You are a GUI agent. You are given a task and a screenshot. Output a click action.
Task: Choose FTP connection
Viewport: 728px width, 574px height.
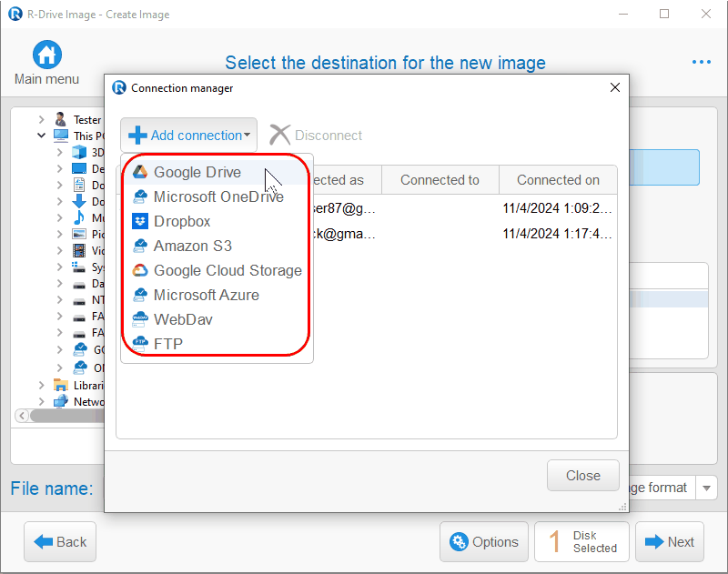tap(217, 344)
